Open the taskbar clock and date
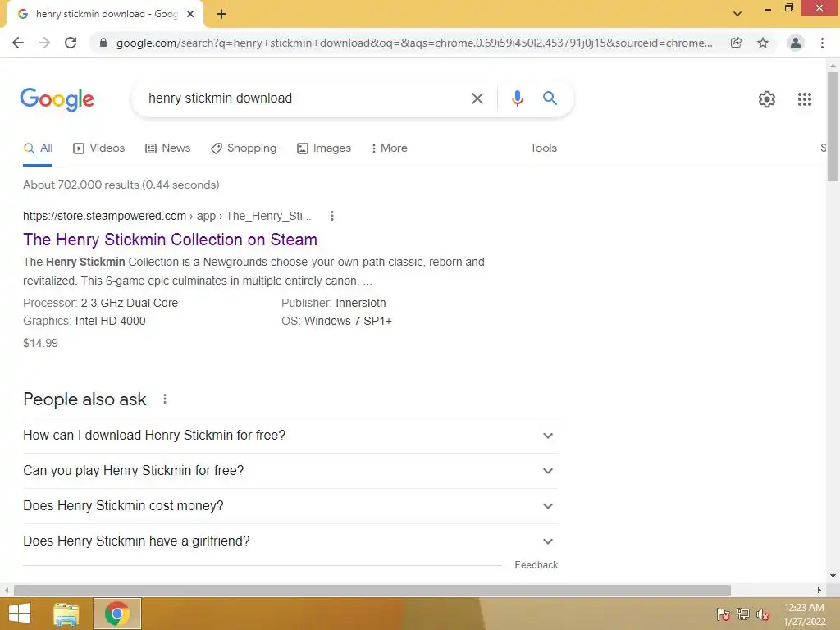Screen dimensions: 840x630 coord(804,614)
